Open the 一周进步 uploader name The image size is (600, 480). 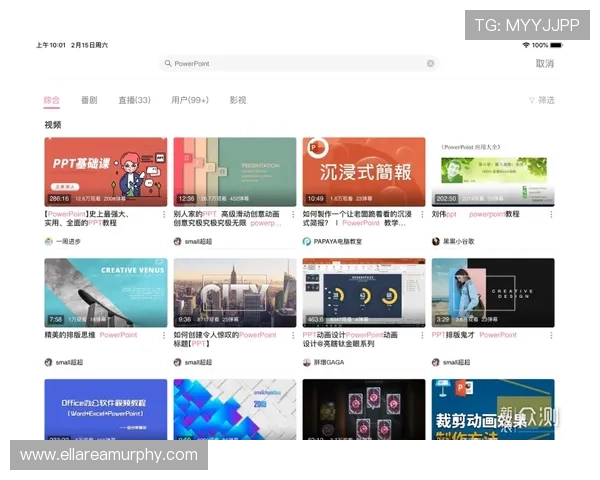coord(68,242)
